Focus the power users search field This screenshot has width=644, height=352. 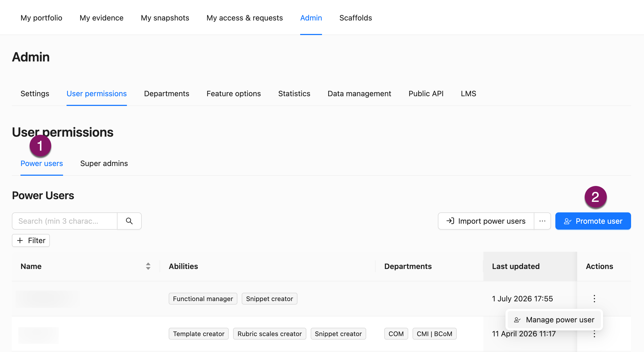point(65,221)
